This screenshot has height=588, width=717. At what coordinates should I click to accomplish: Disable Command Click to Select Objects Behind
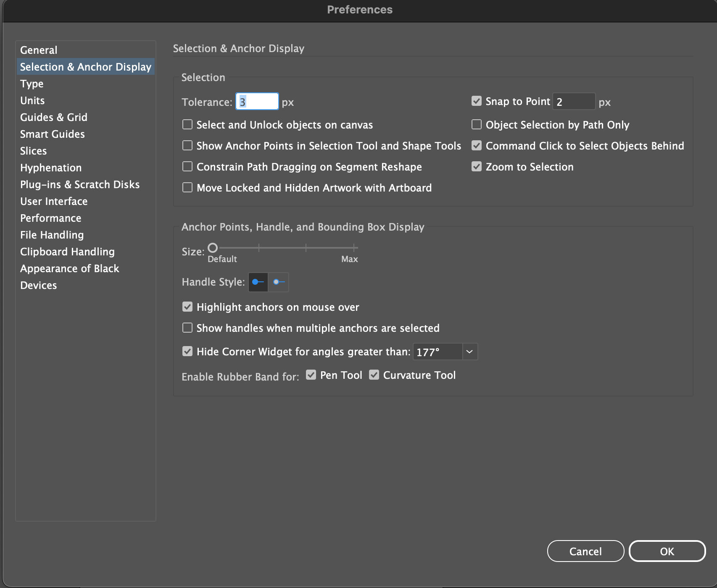(x=476, y=145)
